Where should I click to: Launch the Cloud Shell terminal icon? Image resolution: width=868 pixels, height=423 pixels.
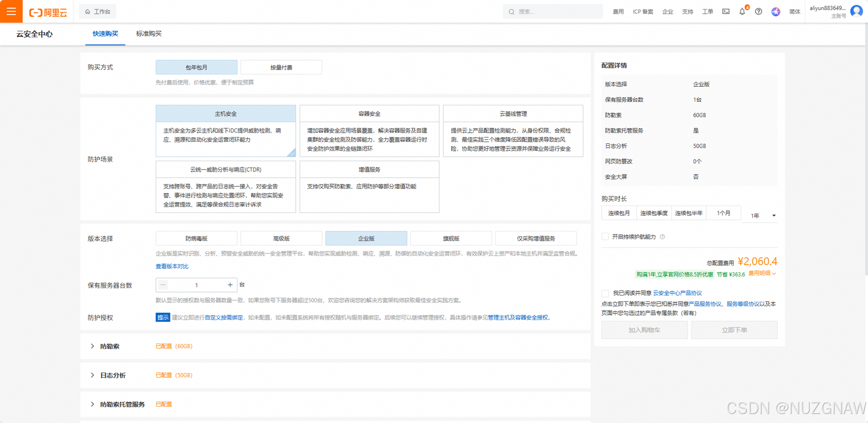[x=726, y=12]
